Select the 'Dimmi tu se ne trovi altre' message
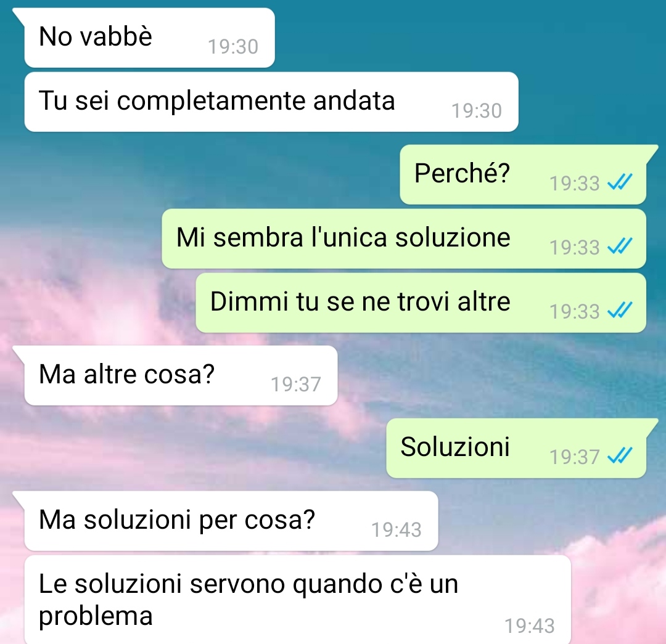This screenshot has width=666, height=644. point(421,303)
